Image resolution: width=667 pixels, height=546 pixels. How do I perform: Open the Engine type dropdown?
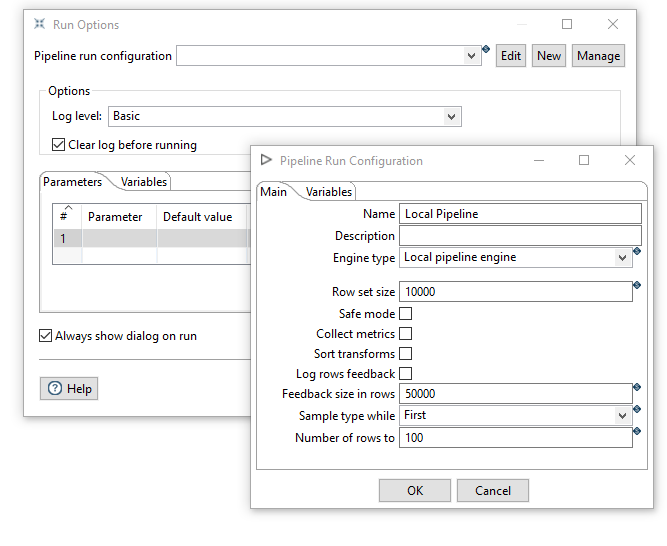tap(622, 258)
